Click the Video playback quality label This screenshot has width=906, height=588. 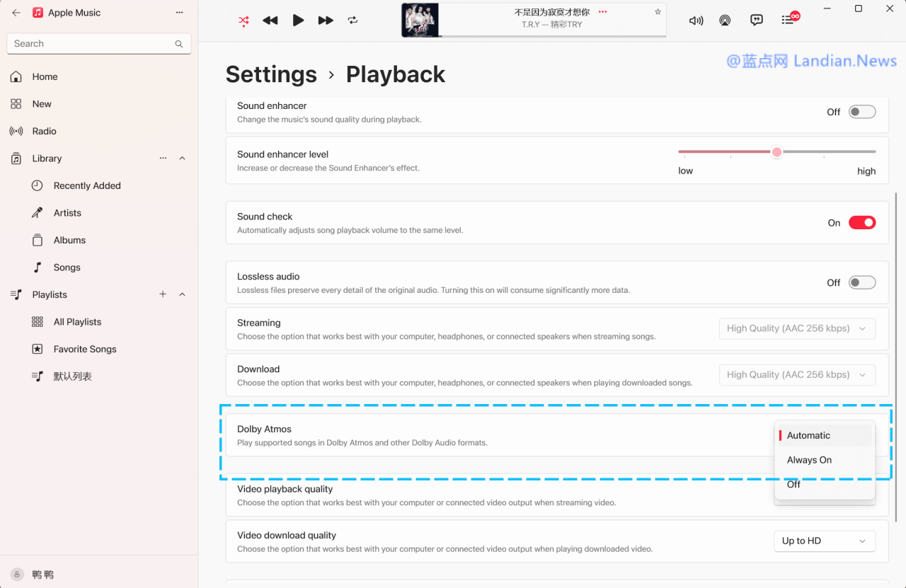coord(285,489)
